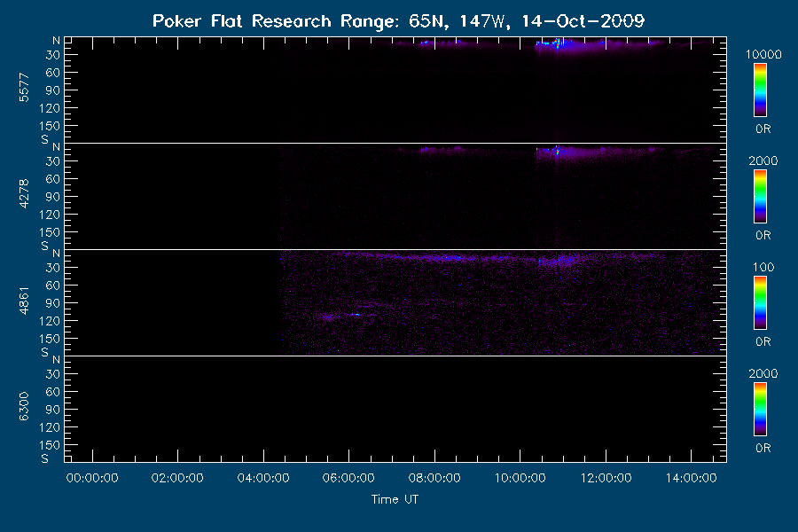798x532 pixels.
Task: Click the 0R label under the 6300 color bar
Action: [763, 448]
